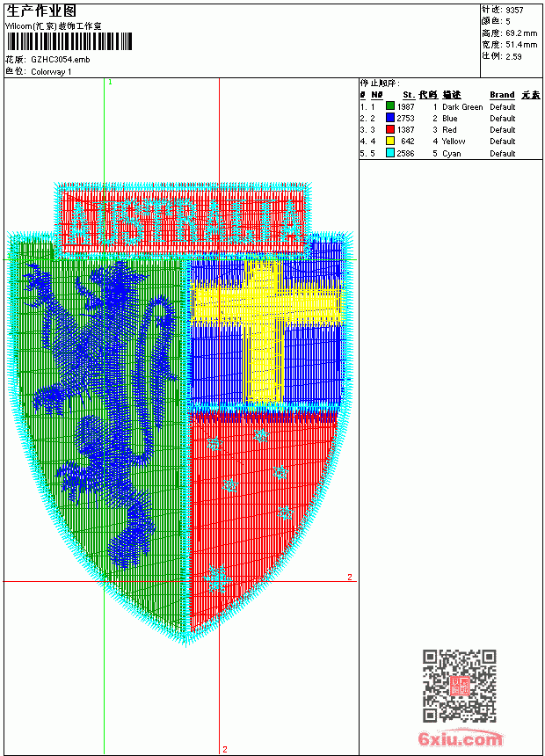Click the large cyan star at shield bottom
Viewport: 545px width, 756px height.
216,578
